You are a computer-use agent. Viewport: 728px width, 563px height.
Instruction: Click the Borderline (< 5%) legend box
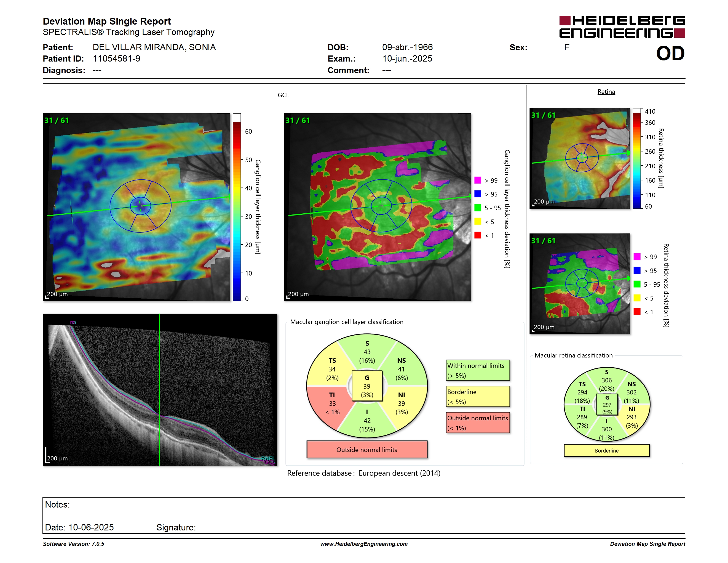coord(478,397)
